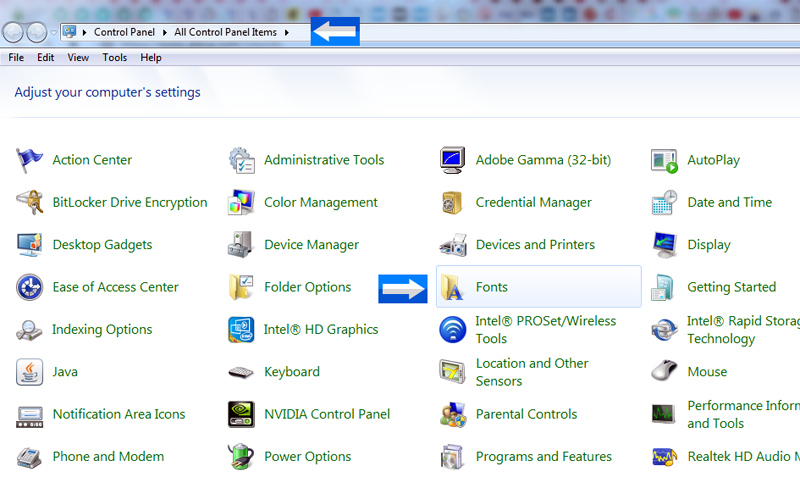Open the Date and Time calendar icon

pyautogui.click(x=664, y=202)
